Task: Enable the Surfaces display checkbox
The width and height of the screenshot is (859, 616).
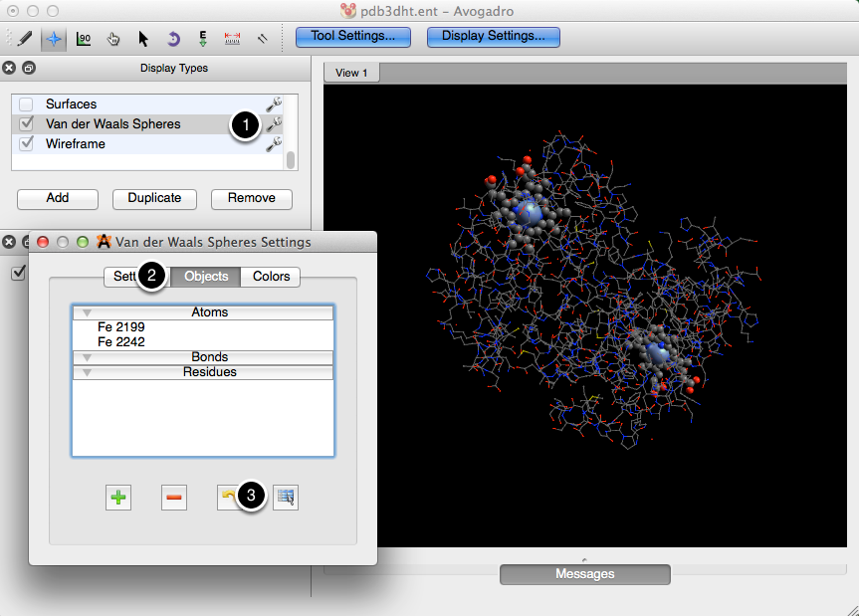Action: [27, 104]
